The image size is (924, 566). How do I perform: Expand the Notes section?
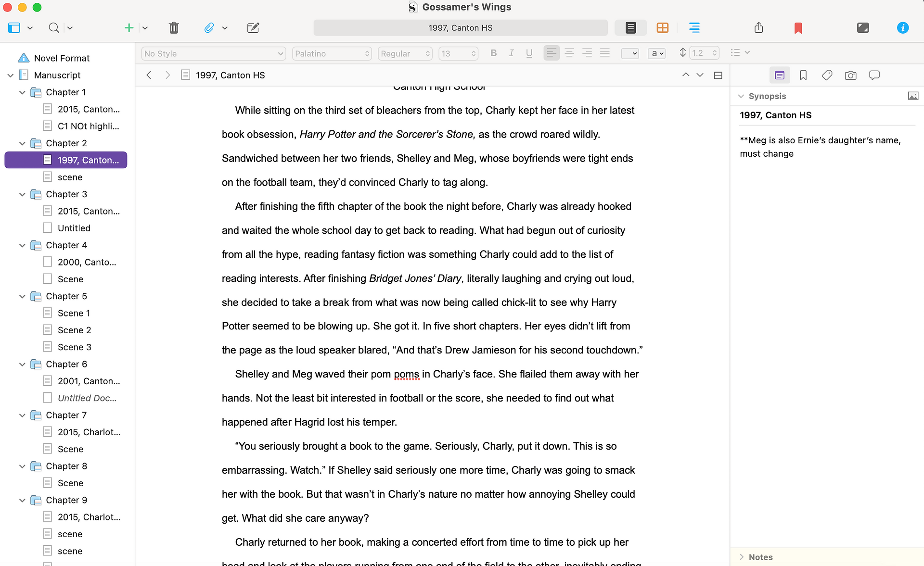coord(741,557)
